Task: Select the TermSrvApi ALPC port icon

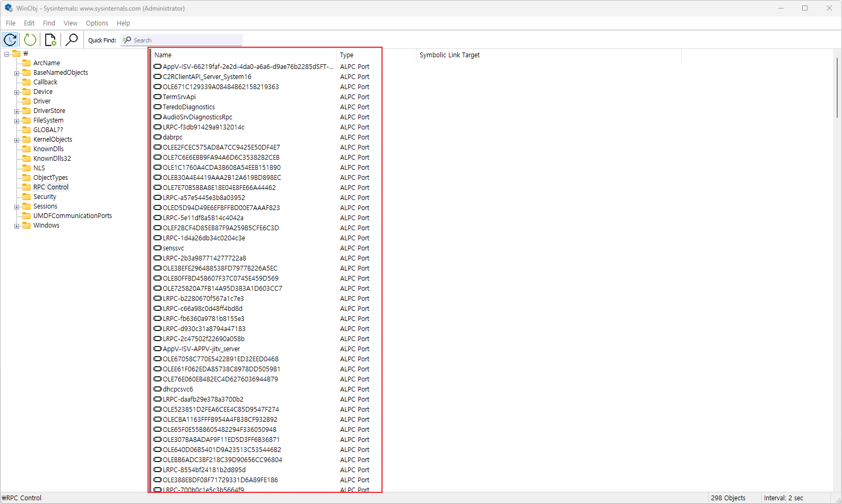Action: coord(158,97)
